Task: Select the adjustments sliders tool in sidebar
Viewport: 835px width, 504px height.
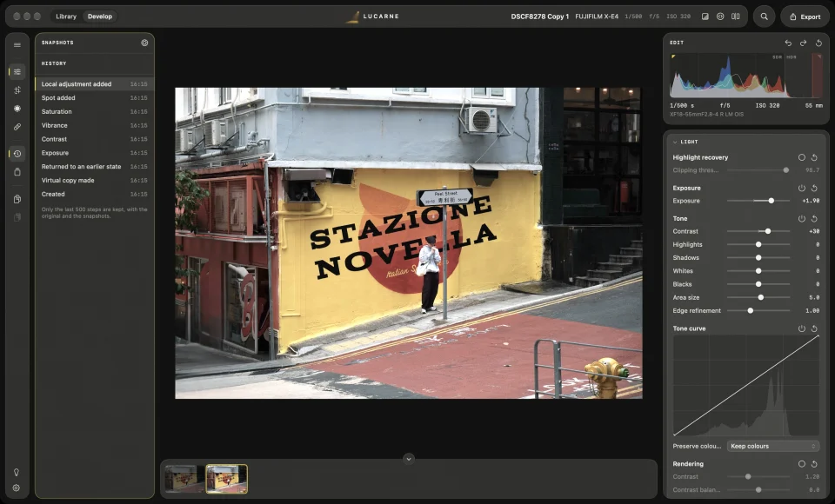Action: [x=17, y=71]
